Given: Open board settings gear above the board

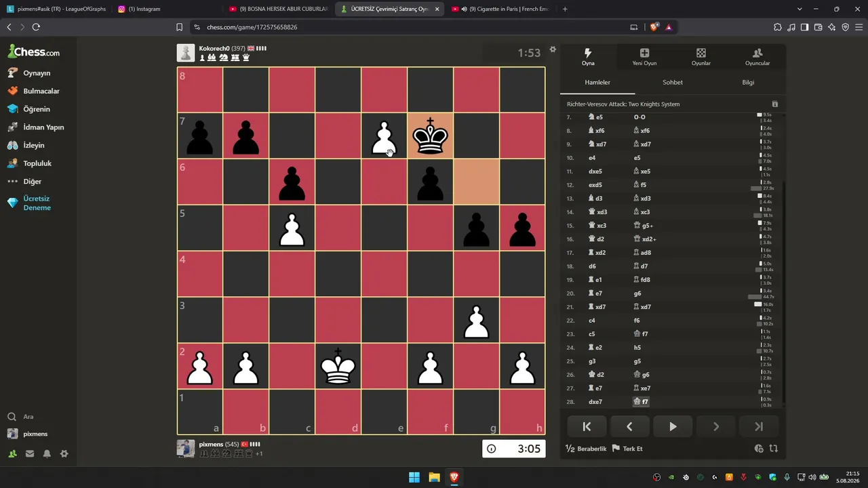Looking at the screenshot, I should point(553,49).
